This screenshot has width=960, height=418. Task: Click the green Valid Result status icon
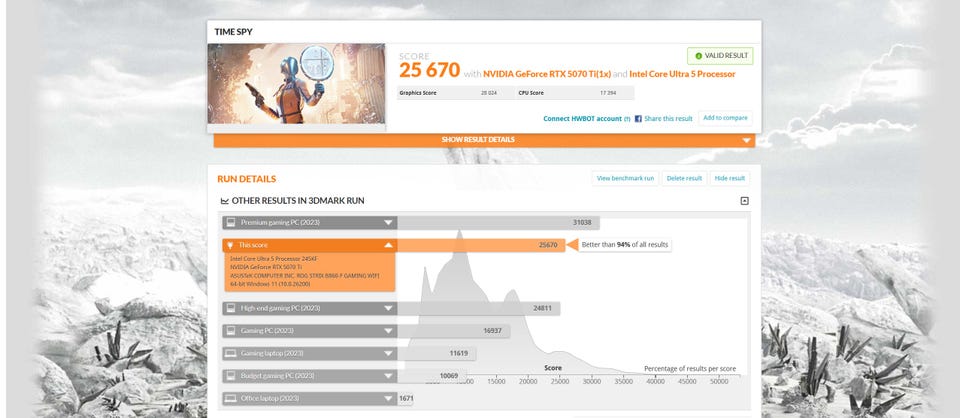699,56
